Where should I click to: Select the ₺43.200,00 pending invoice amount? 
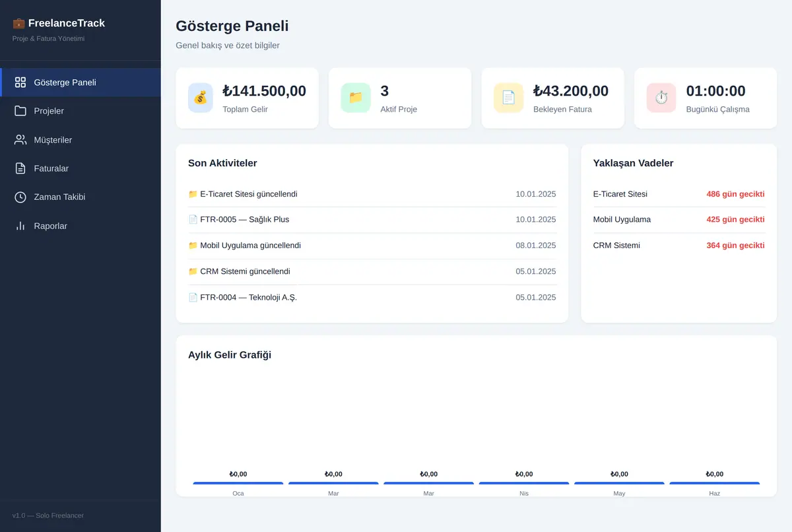571,91
